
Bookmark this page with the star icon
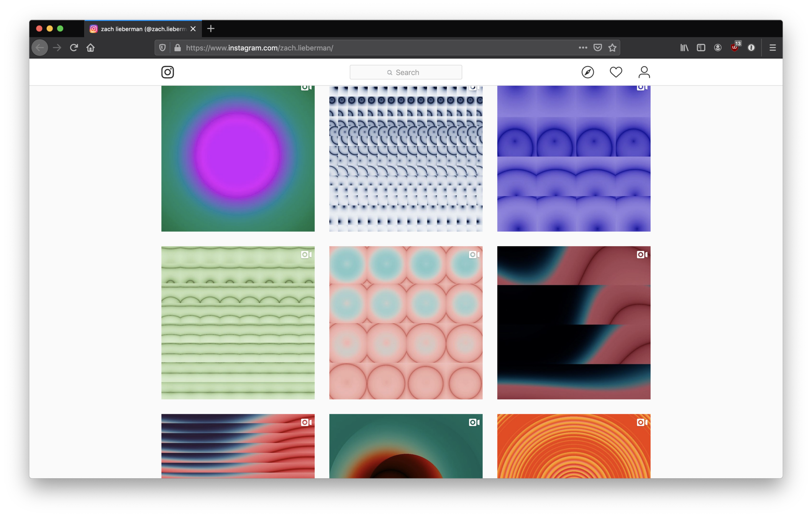click(612, 48)
